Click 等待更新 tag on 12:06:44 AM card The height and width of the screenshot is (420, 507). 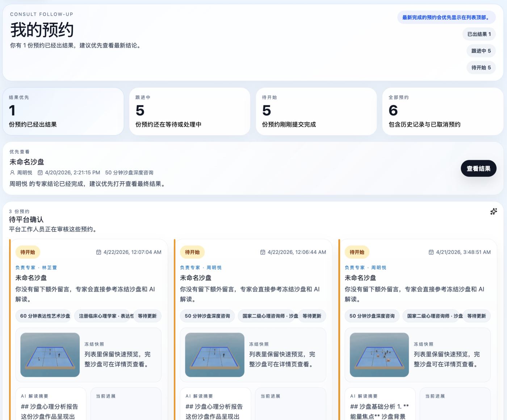click(x=312, y=316)
